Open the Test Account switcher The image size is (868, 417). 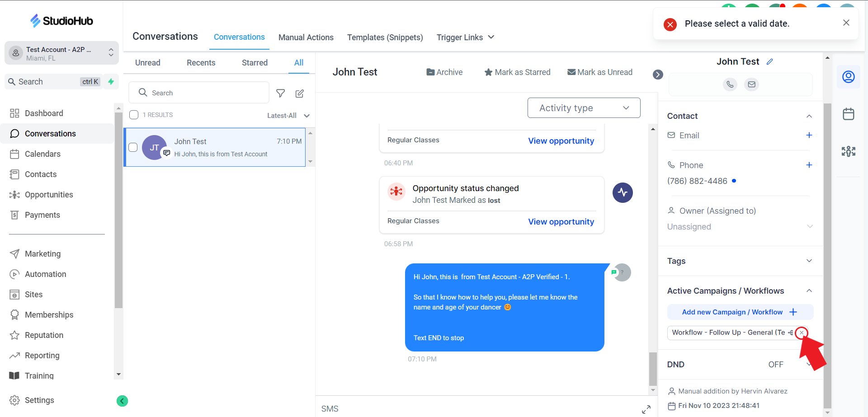[61, 53]
